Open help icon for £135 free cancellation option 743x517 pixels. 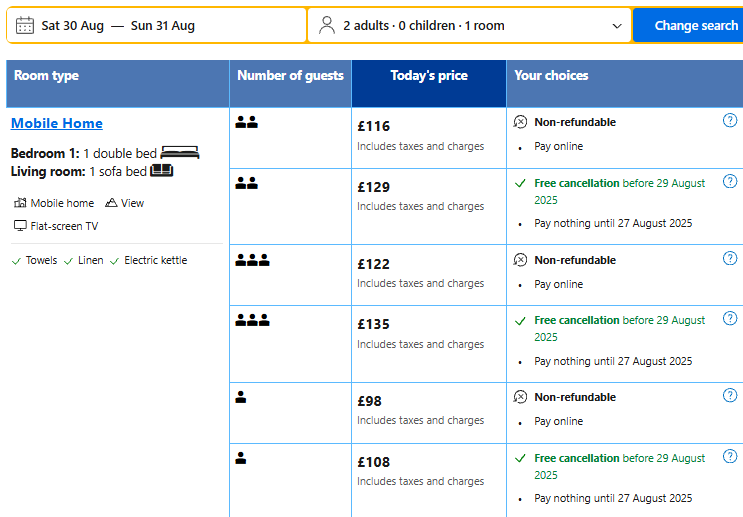[730, 320]
